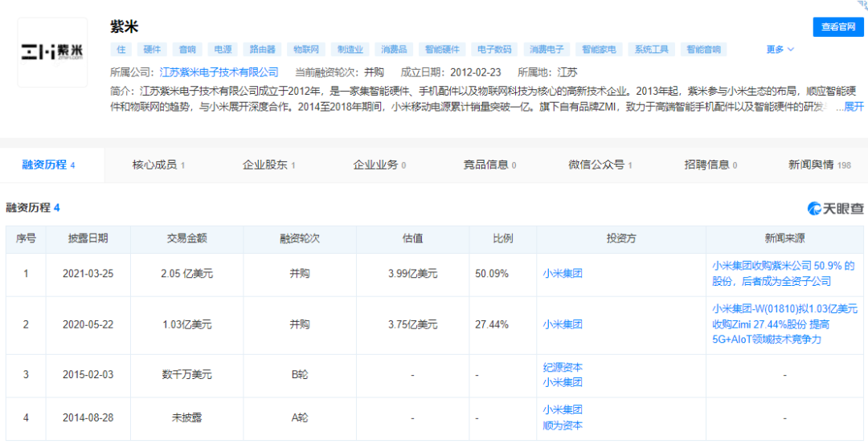Screen dimensions: 868x444
Task: Open news link about 收购Zimi 27.44%股份
Action: pos(785,324)
